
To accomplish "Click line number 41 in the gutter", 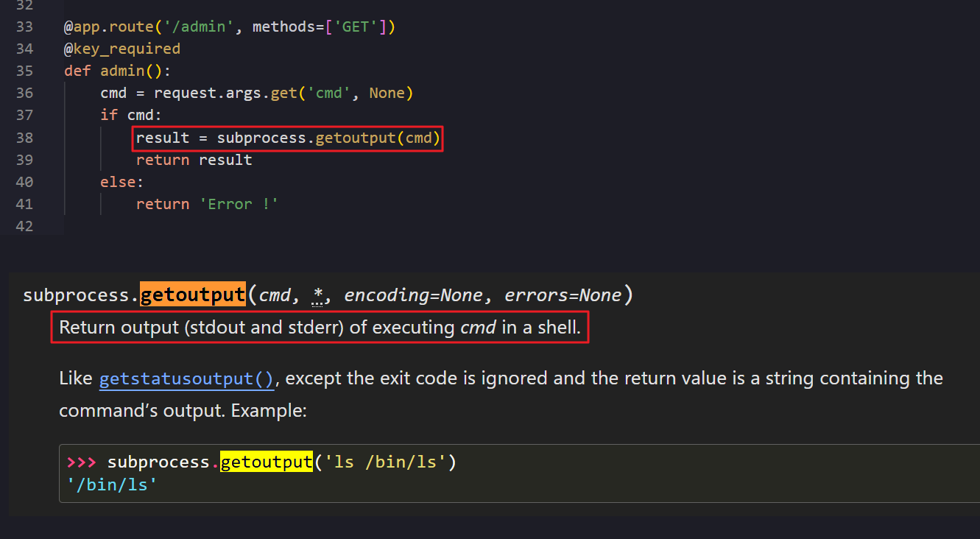I will [24, 204].
